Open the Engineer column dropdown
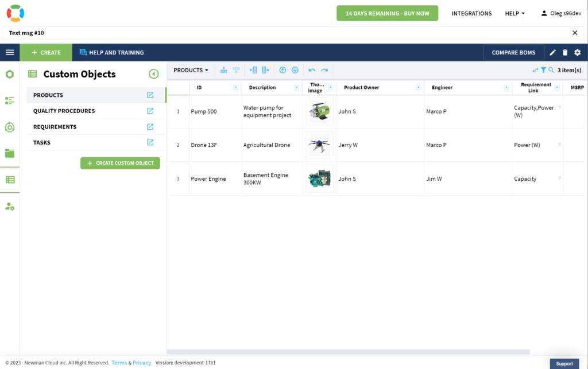The width and height of the screenshot is (588, 369). point(506,88)
